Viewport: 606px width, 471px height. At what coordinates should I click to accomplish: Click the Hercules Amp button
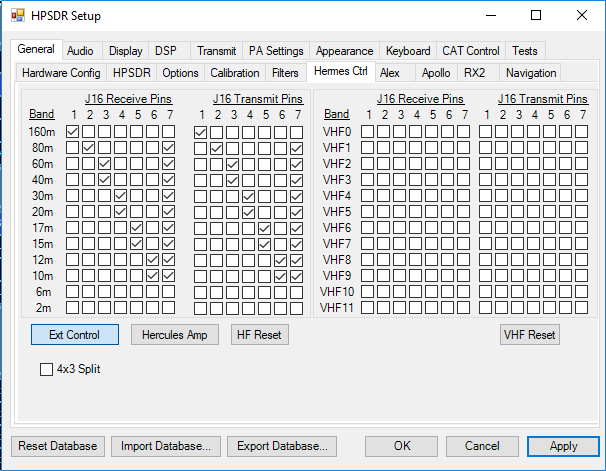pos(175,335)
